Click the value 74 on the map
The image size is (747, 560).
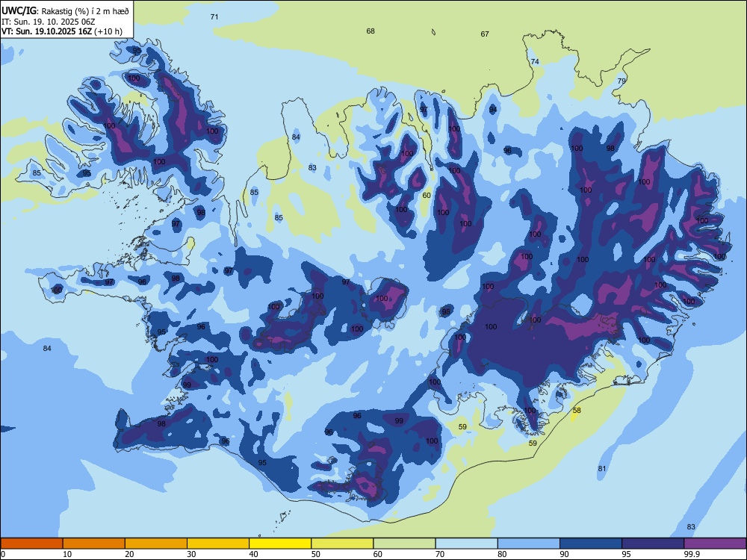click(x=535, y=61)
